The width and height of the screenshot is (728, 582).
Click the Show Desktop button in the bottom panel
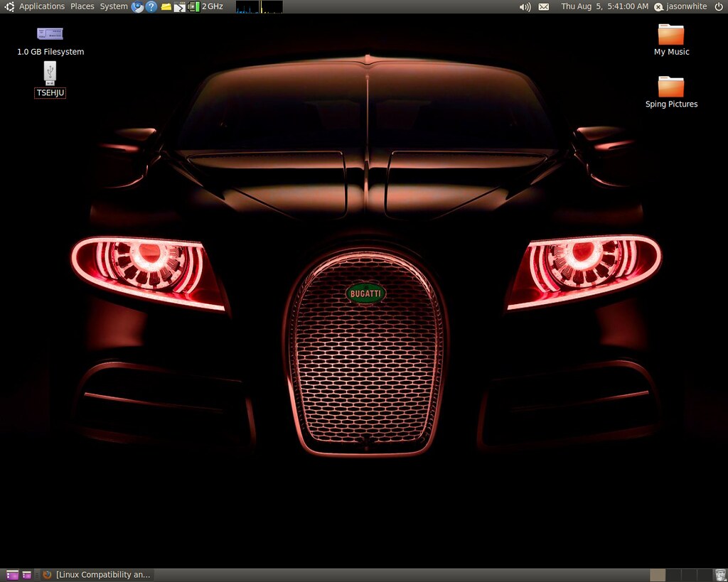click(13, 575)
